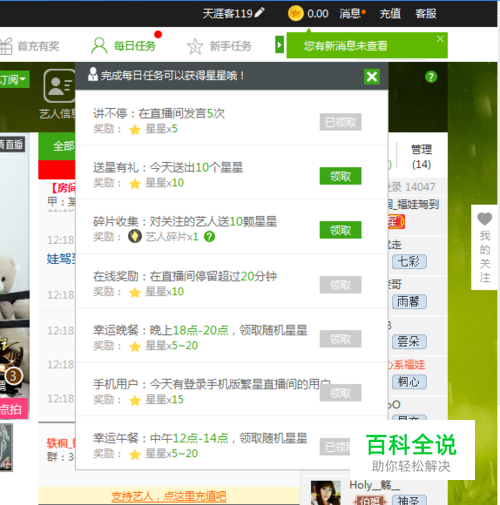Click the star icon in 幸运晚餐 reward
Screen dimensions: 500x505
pyautogui.click(x=135, y=346)
